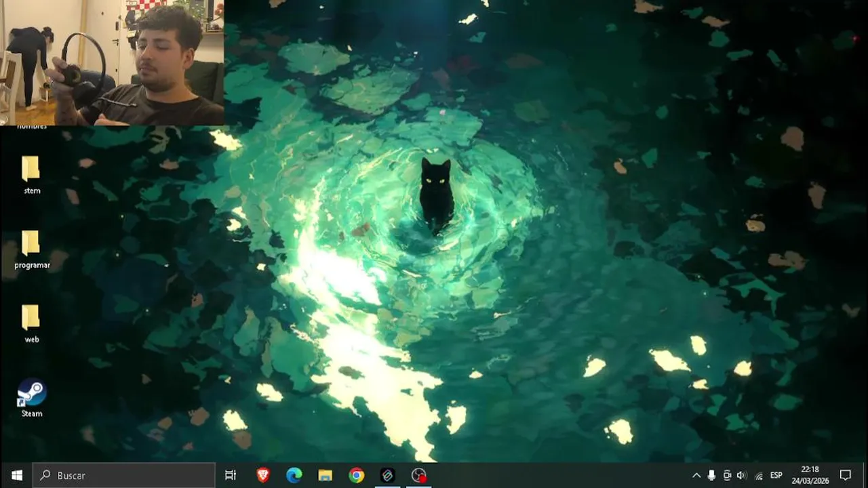This screenshot has height=488, width=868.
Task: Select the 'web' desktop folder
Action: 31,324
